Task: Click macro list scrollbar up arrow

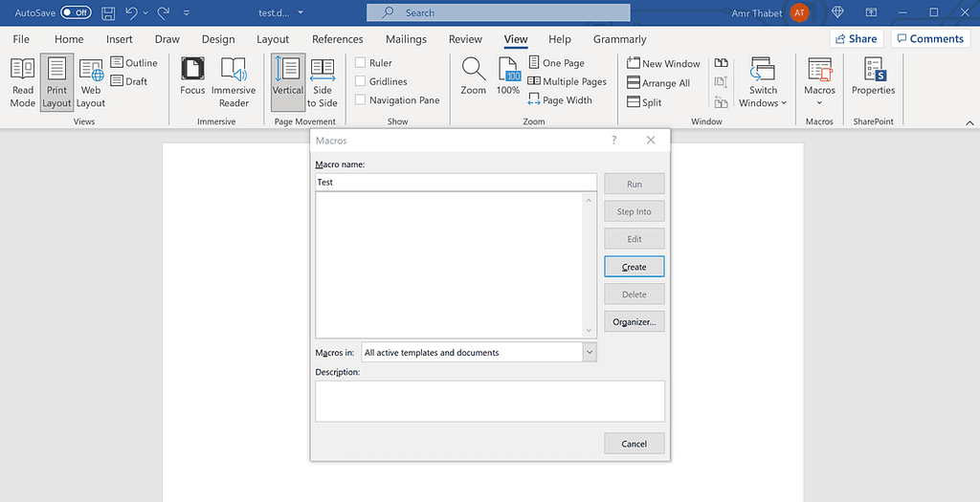Action: click(589, 200)
